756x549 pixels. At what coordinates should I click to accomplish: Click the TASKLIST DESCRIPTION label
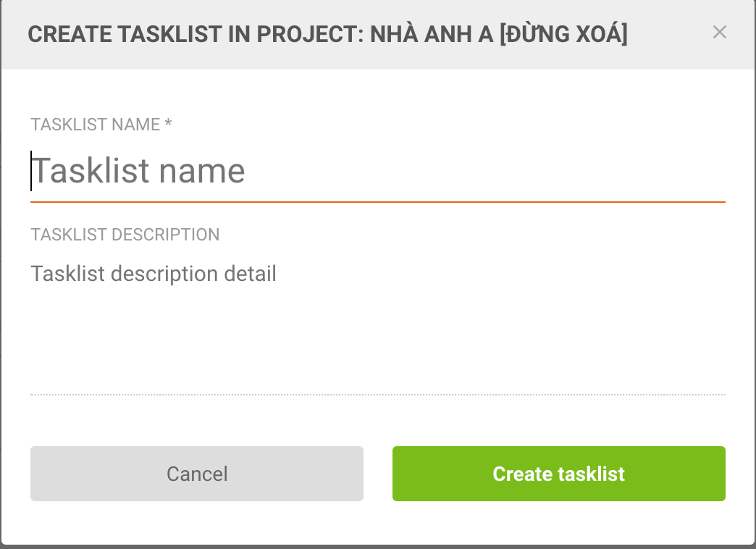click(x=125, y=234)
